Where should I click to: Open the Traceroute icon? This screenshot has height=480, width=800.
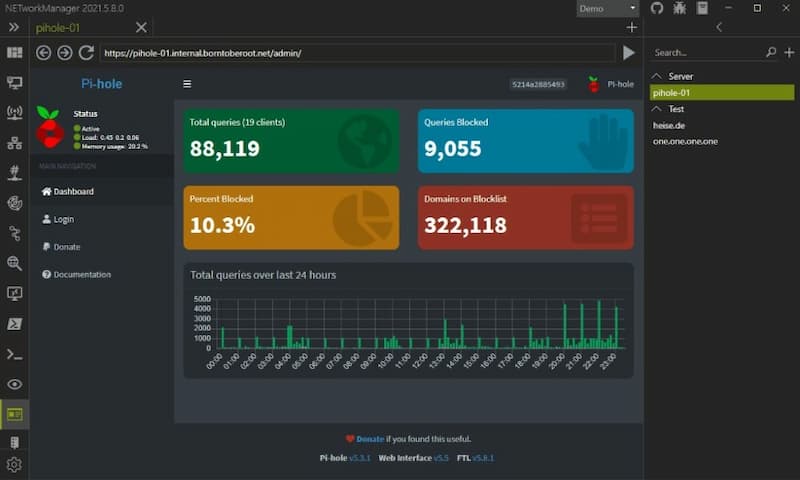tap(14, 234)
